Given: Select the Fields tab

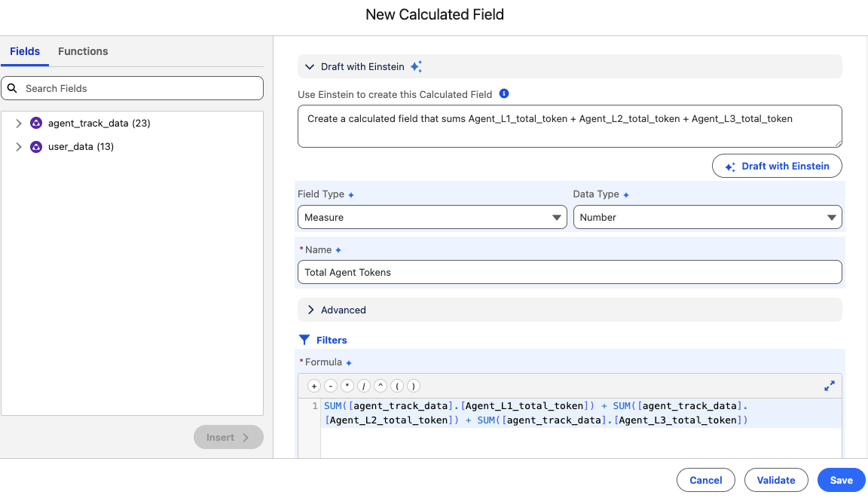Looking at the screenshot, I should 25,51.
